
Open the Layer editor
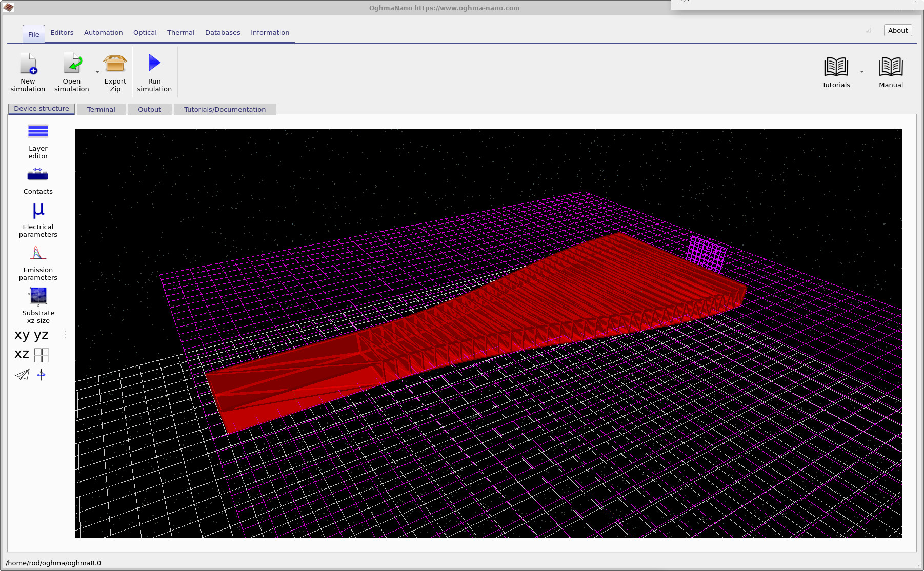pos(38,132)
